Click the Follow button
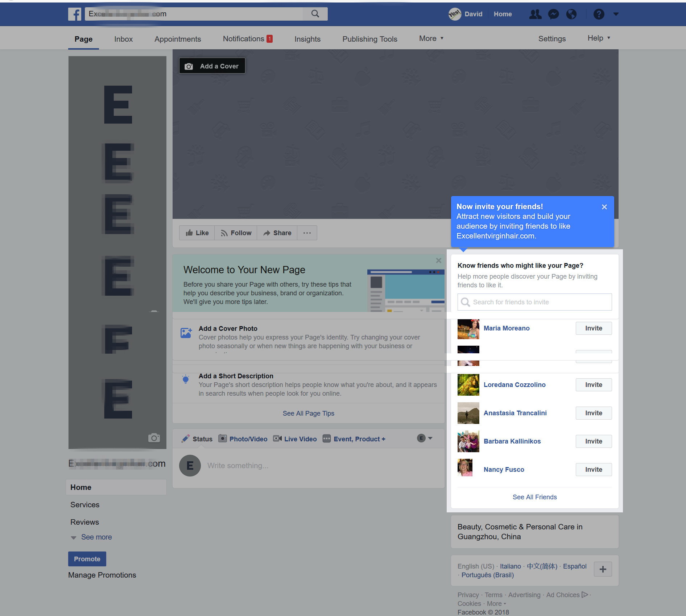Image resolution: width=686 pixels, height=616 pixels. click(236, 233)
